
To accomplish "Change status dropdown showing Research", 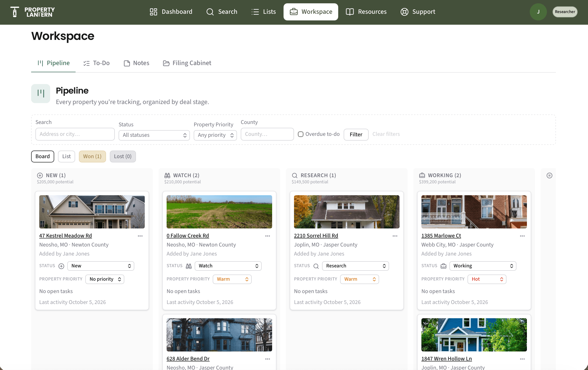I will tap(356, 266).
